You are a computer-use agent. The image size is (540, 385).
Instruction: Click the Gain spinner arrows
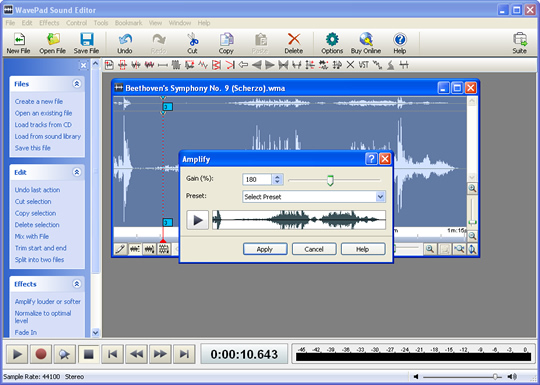[x=277, y=179]
